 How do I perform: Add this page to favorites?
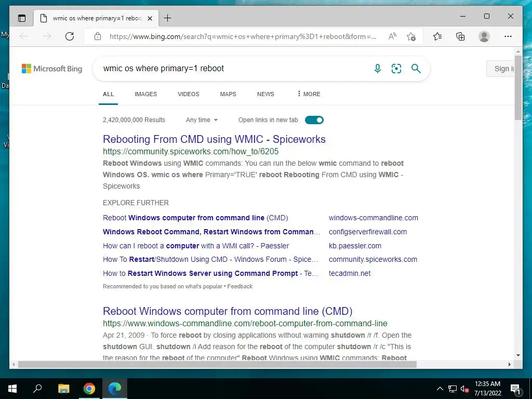[411, 36]
